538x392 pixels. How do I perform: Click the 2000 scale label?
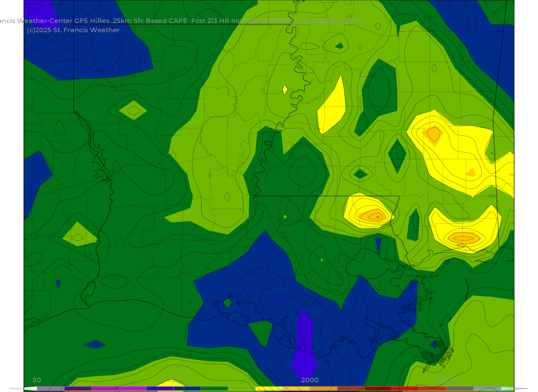tap(310, 380)
